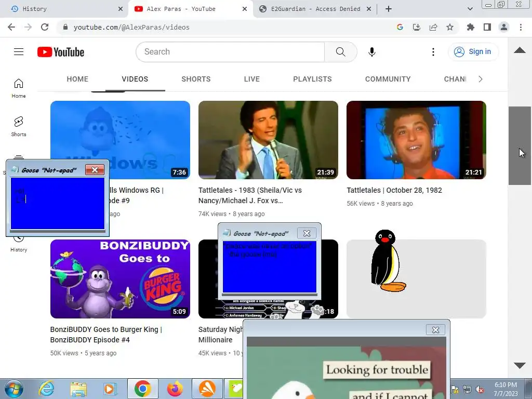
Task: Open the Action Center flag icon
Action: 455,390
